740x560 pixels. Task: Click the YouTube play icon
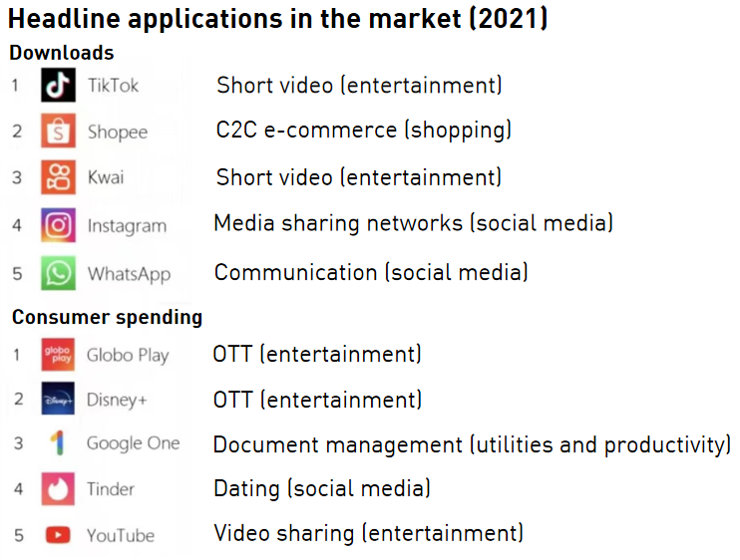pyautogui.click(x=58, y=535)
